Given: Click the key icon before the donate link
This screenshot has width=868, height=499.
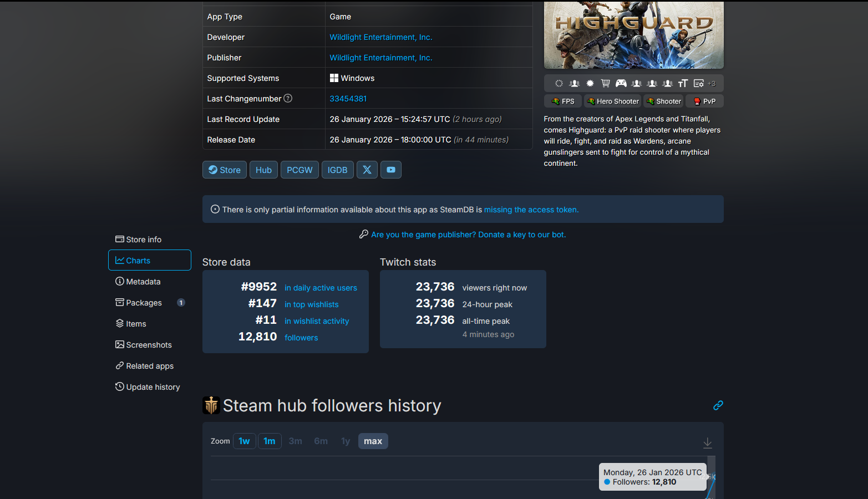Looking at the screenshot, I should click(364, 235).
